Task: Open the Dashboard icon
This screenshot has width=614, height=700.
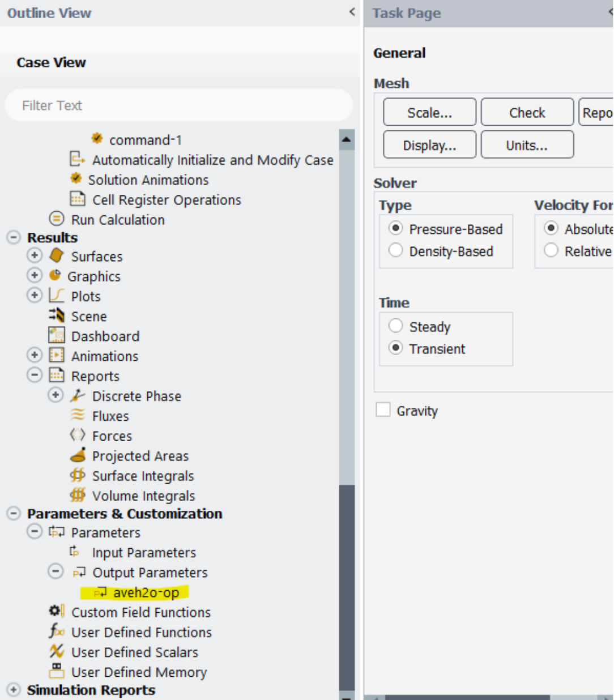Action: click(x=57, y=336)
